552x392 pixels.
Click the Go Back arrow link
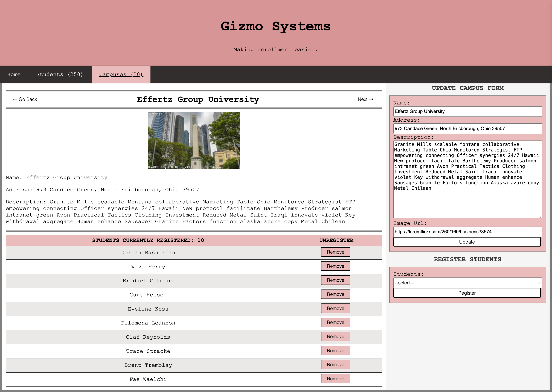coord(25,99)
